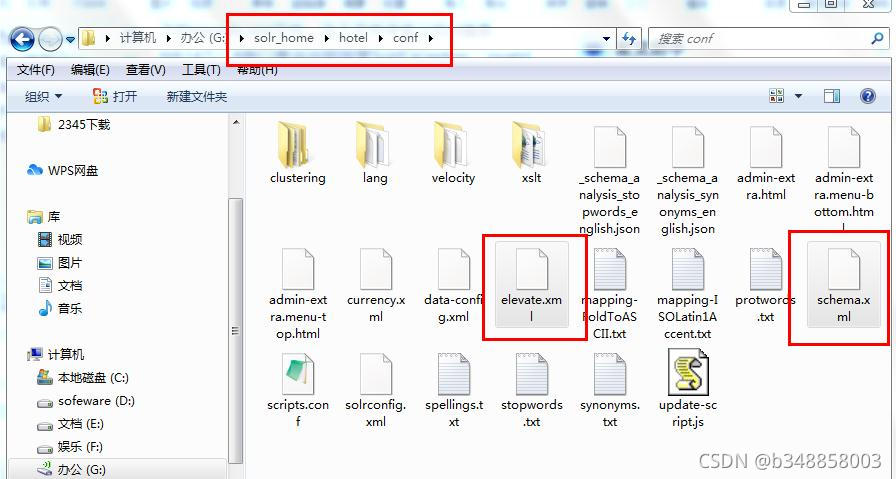Toggle the preview pane
This screenshot has height=479, width=896.
[832, 95]
